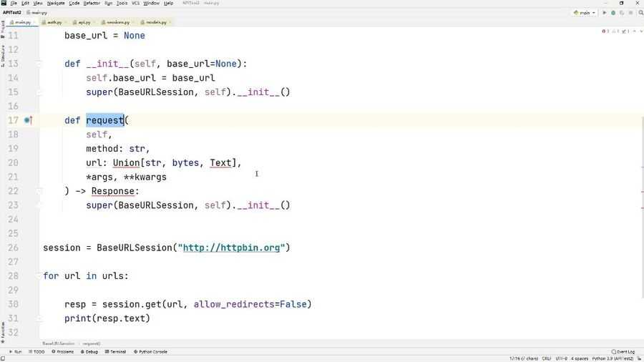Click APITest2 project breadcrumb in navigation bar
644x362 pixels.
12,13
